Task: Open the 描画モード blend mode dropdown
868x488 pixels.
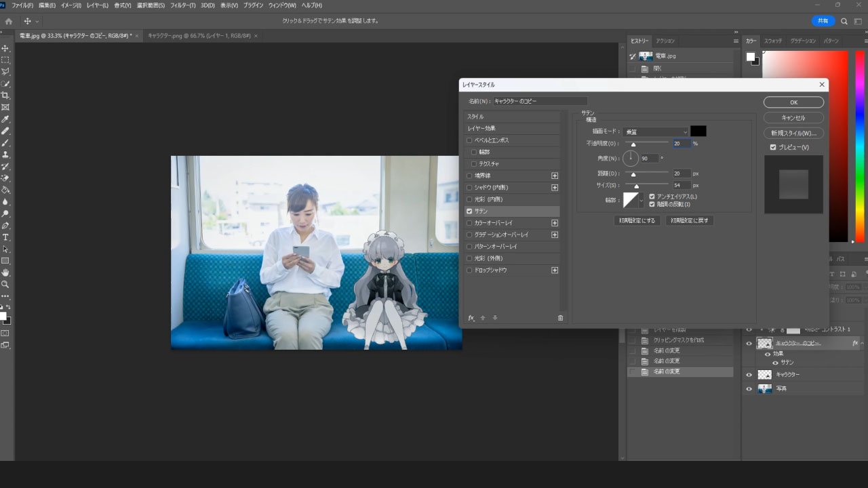Action: tap(656, 131)
